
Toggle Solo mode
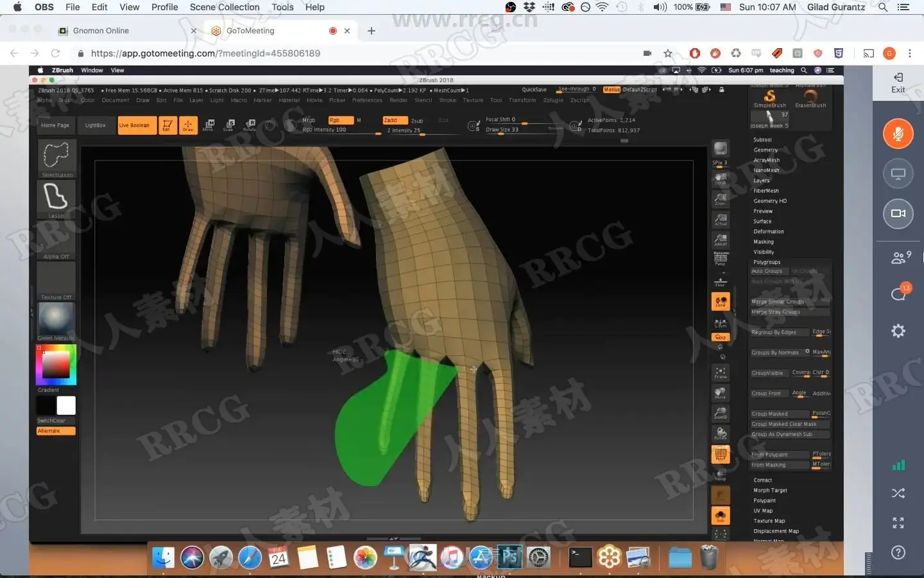coord(721,515)
